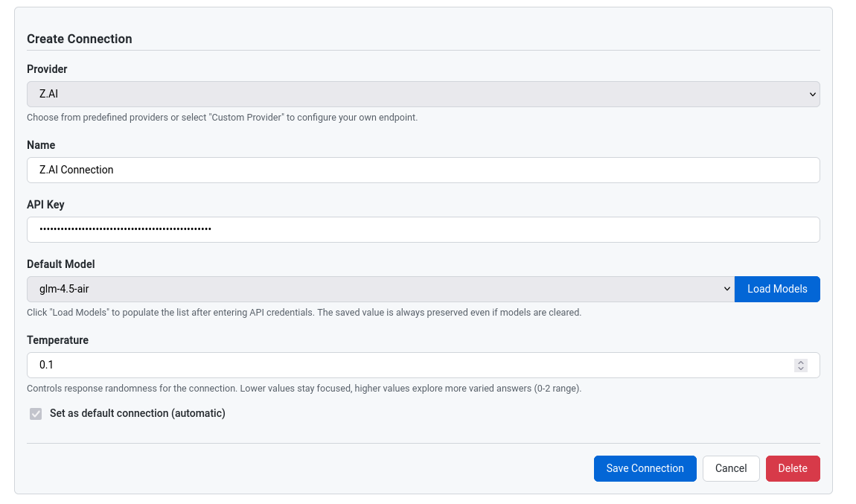Delete this connection with the red button
The width and height of the screenshot is (856, 504).
[792, 468]
